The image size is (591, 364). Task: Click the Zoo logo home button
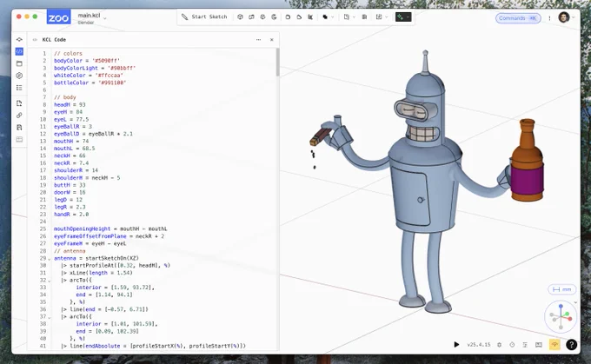coord(58,17)
